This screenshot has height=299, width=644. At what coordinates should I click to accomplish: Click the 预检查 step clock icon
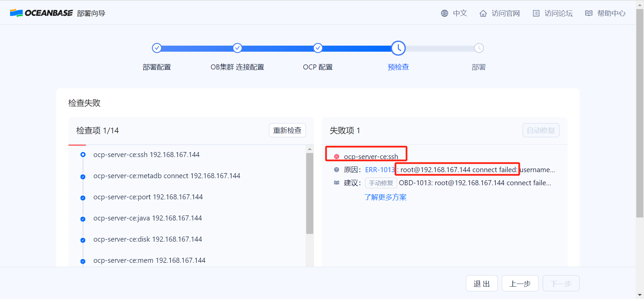coord(398,48)
